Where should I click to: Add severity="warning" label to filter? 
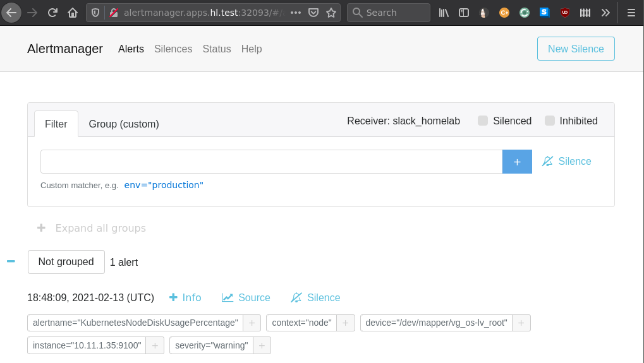click(262, 345)
